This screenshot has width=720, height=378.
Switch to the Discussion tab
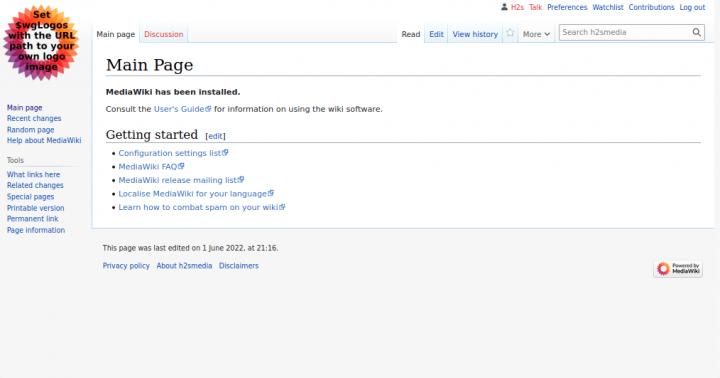click(x=163, y=34)
